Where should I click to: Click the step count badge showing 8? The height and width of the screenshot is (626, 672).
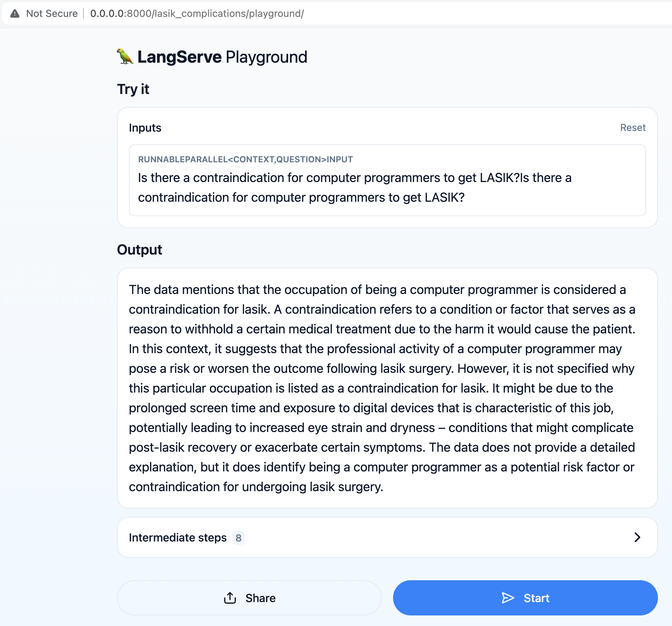pyautogui.click(x=238, y=538)
